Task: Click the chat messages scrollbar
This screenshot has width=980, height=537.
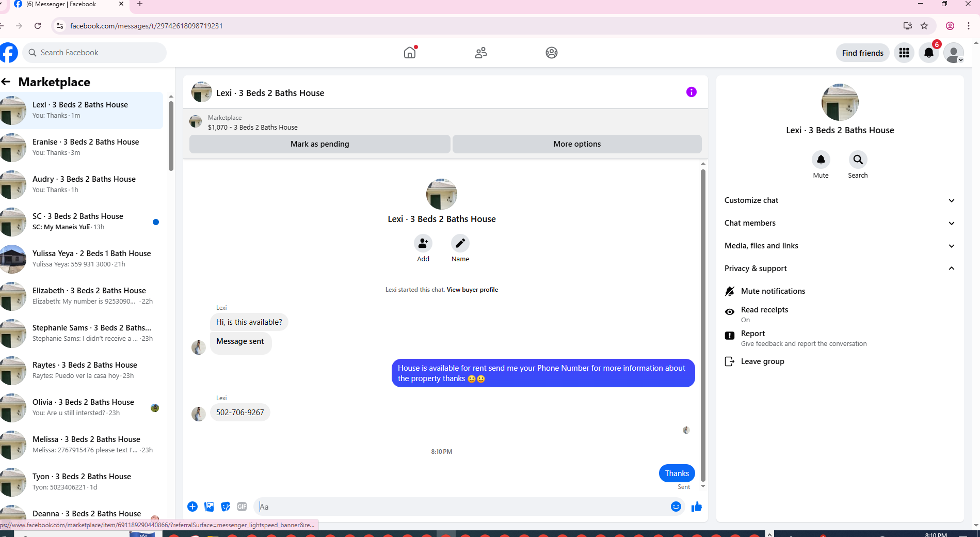Action: pos(703,325)
